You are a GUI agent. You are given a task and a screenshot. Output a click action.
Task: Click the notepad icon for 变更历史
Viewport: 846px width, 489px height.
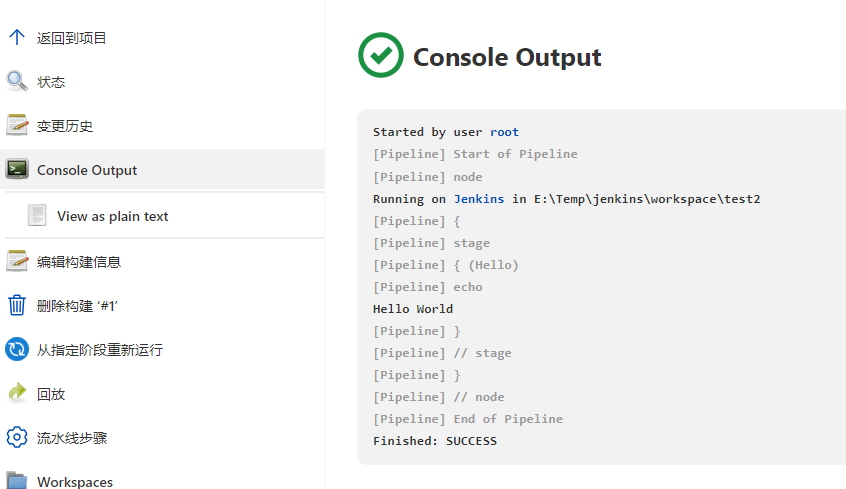point(17,126)
